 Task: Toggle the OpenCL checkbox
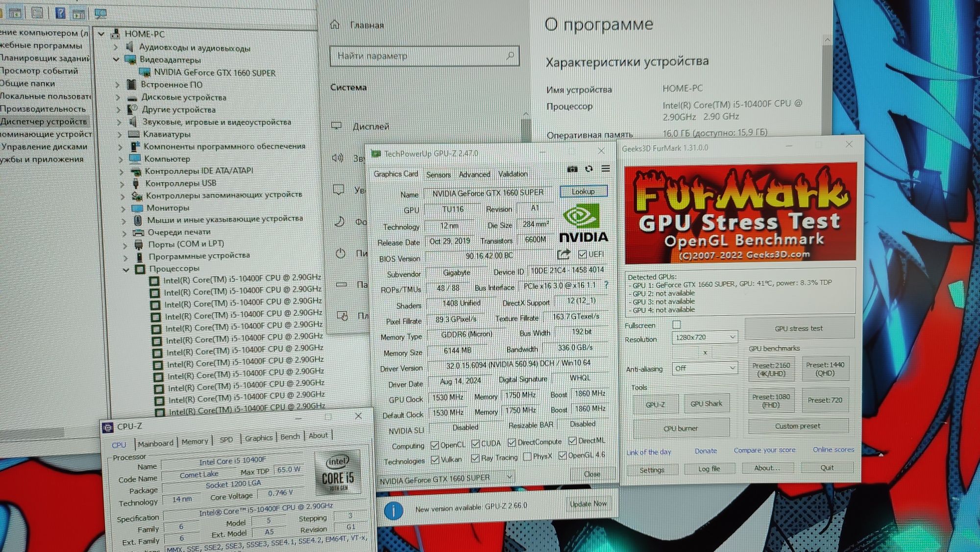(435, 445)
